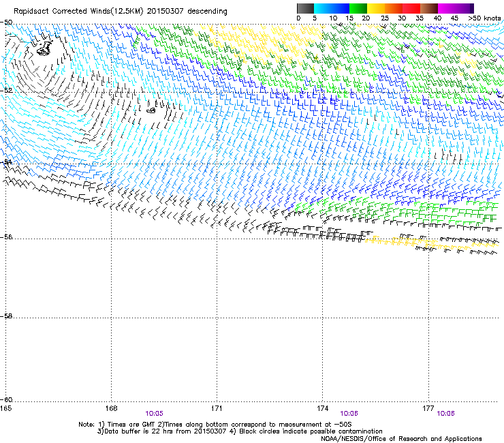The image size is (504, 443).
Task: Click the 'Times are GMT' note line
Action: point(215,425)
